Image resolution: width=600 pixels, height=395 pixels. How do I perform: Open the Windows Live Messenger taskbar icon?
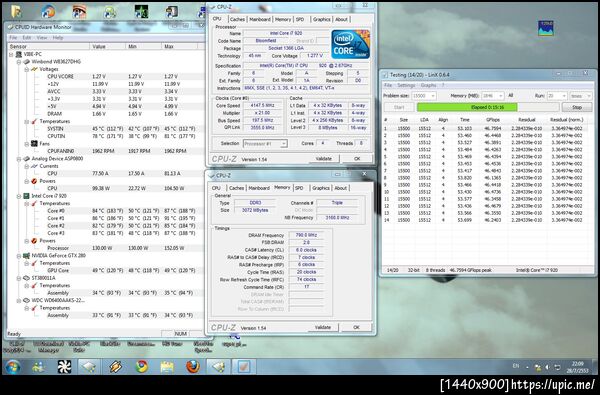point(38,367)
